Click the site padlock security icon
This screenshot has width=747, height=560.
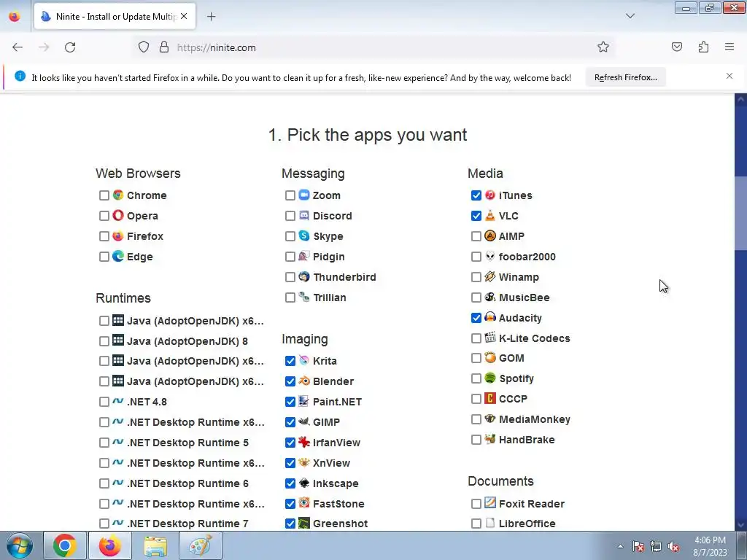(x=164, y=47)
